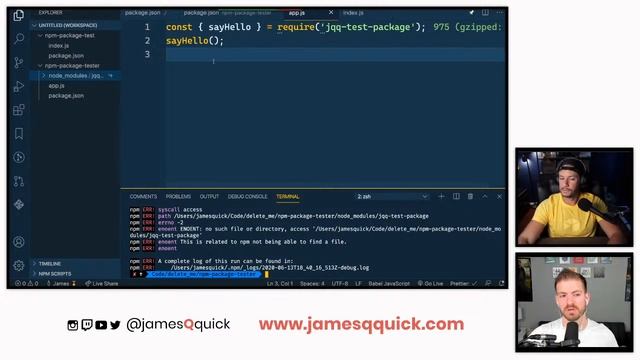Click the Instagram icon in the banner
Image resolution: width=640 pixels, height=360 pixels.
click(73, 325)
